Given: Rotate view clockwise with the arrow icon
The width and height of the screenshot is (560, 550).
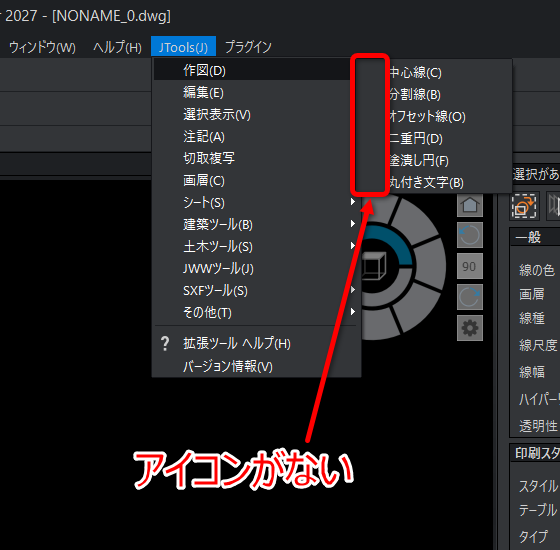Looking at the screenshot, I should (470, 297).
